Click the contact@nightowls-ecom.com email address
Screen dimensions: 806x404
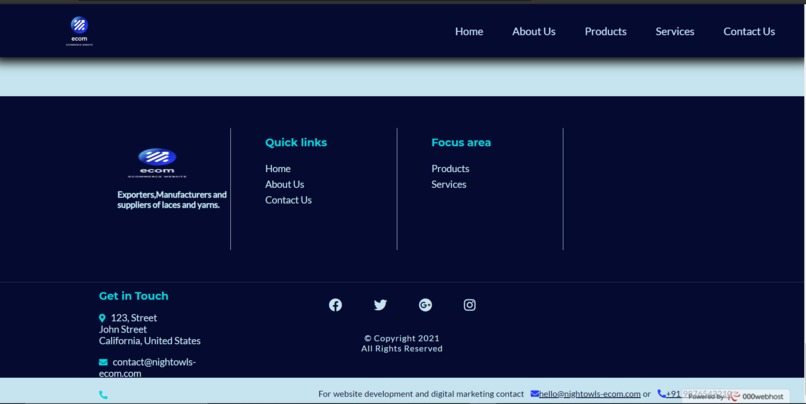(148, 368)
